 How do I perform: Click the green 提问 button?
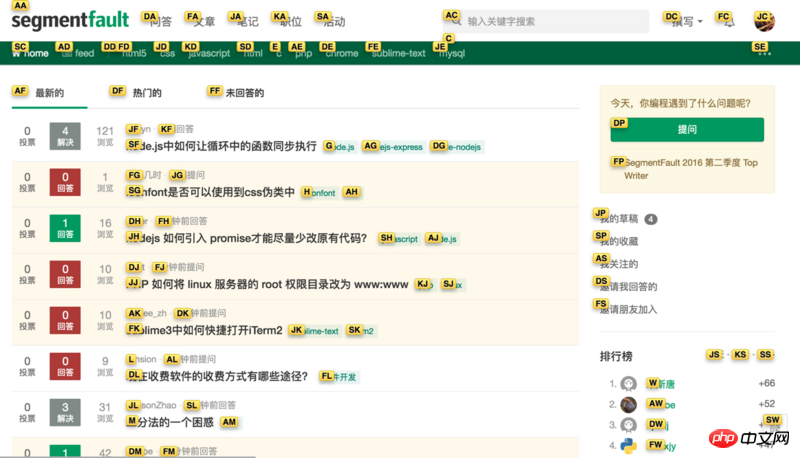[x=687, y=130]
